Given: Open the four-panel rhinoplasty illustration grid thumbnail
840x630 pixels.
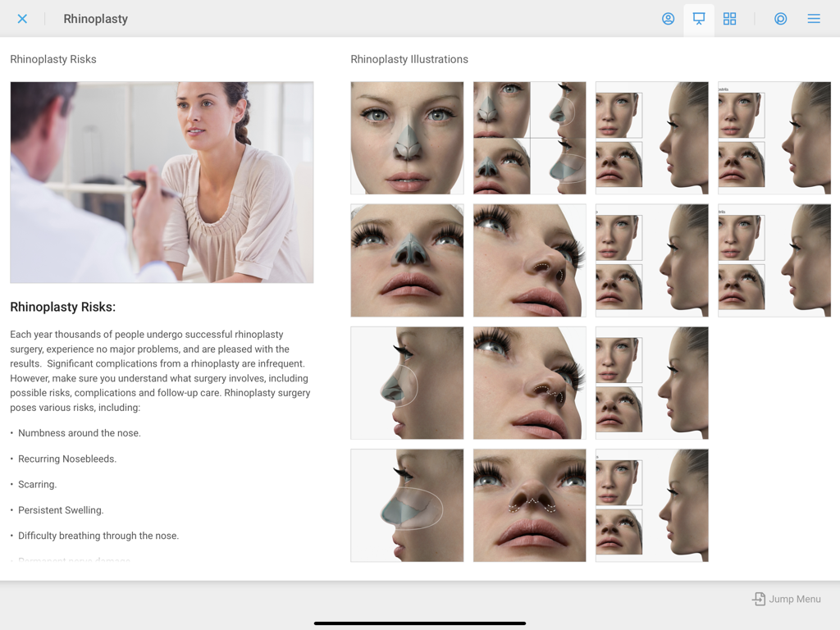Looking at the screenshot, I should (529, 138).
